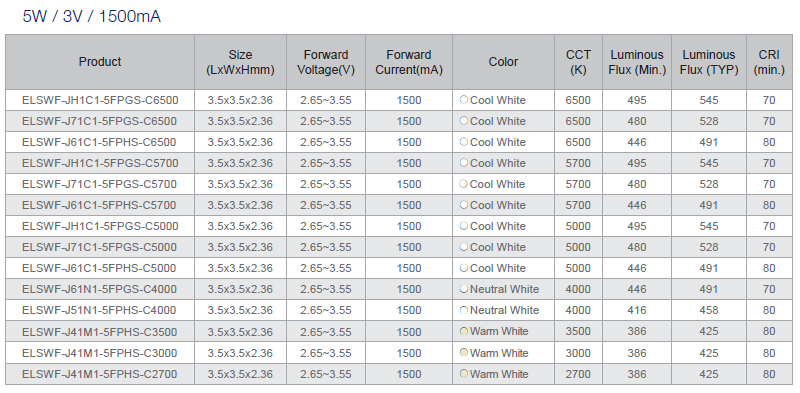The image size is (800, 393).
Task: Click the ELSWF-JH1C1-5FPGS-C6500 product name
Action: point(100,100)
